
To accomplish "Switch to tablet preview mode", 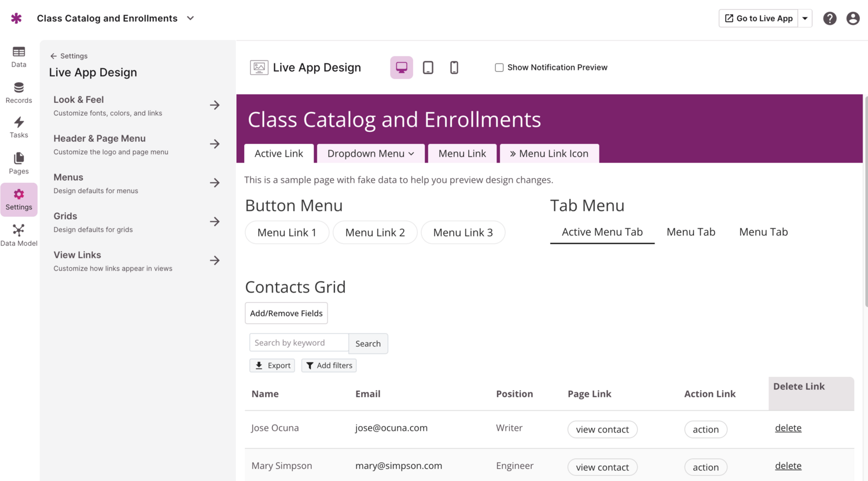I will pos(428,68).
